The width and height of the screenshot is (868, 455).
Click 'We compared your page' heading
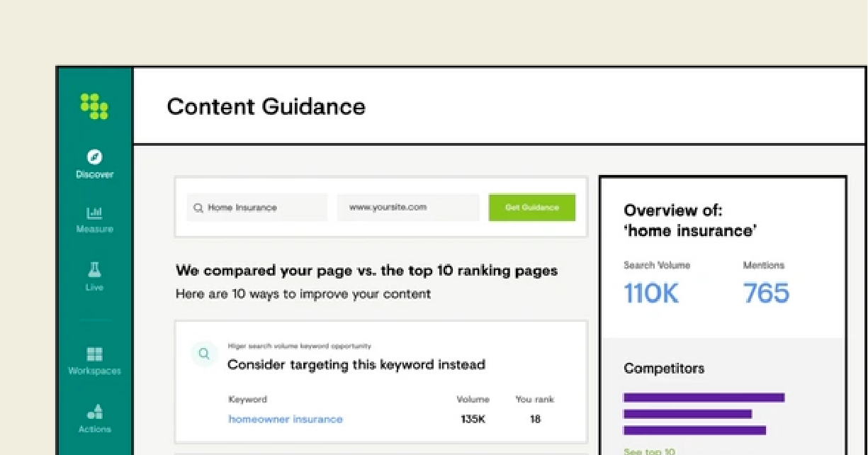pyautogui.click(x=366, y=271)
